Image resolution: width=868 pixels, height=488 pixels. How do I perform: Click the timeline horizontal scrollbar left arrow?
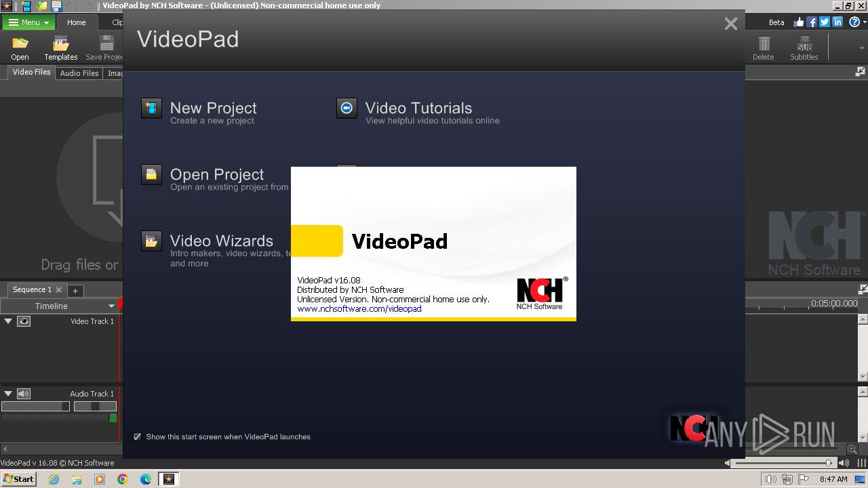coord(5,449)
